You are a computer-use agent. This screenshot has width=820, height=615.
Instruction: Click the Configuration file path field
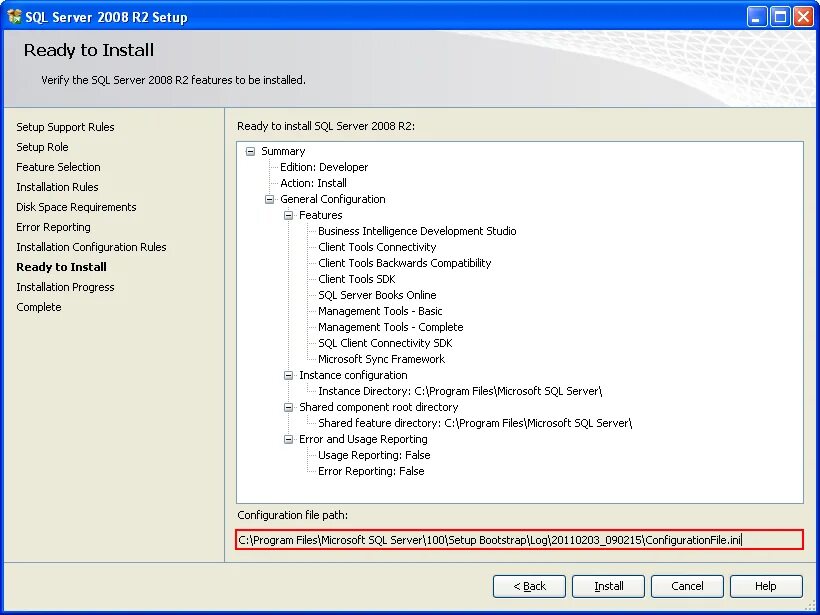[519, 540]
